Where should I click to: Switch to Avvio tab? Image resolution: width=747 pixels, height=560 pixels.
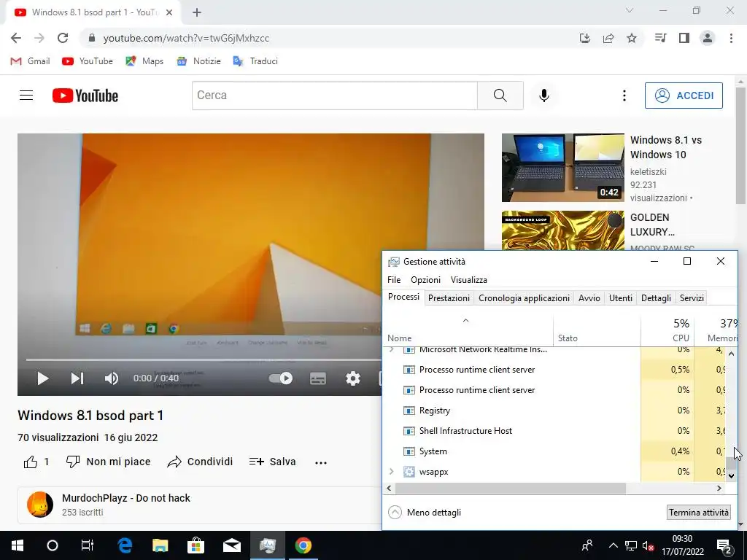[x=589, y=298]
